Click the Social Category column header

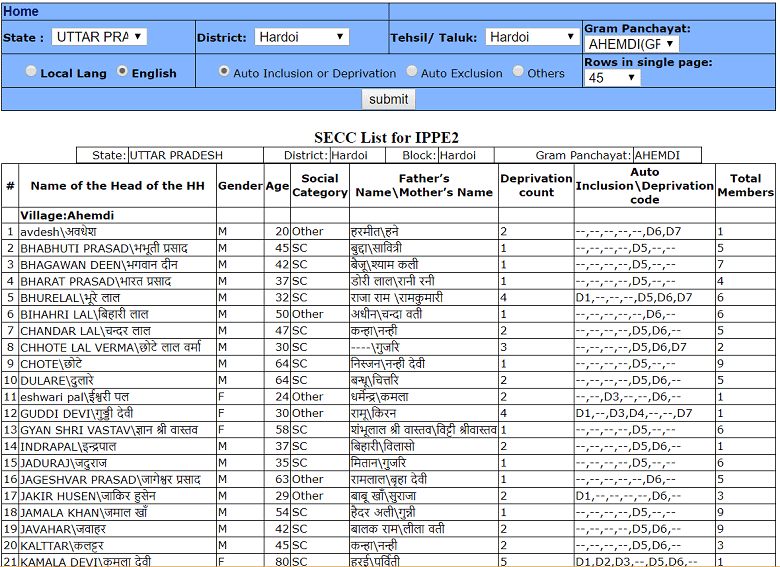click(x=320, y=186)
